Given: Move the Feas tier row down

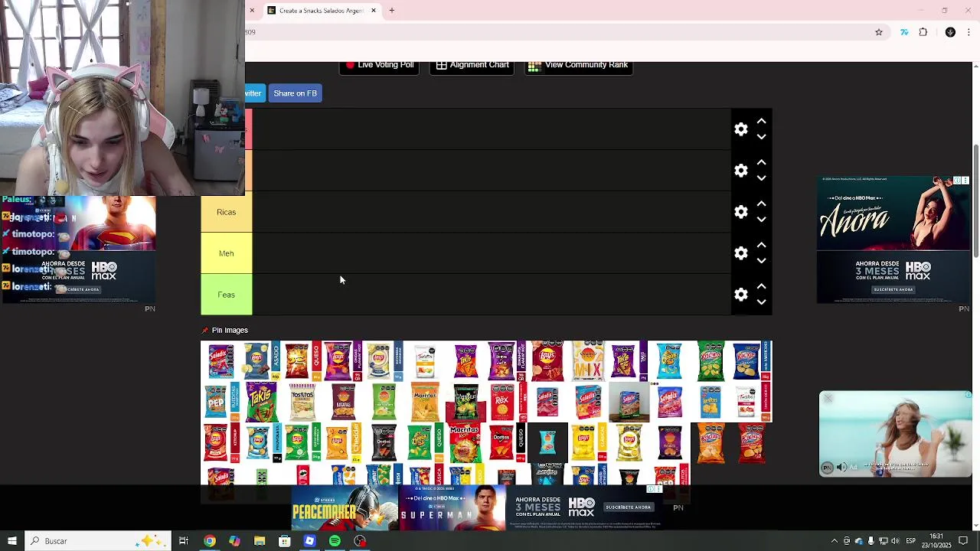Looking at the screenshot, I should click(761, 302).
